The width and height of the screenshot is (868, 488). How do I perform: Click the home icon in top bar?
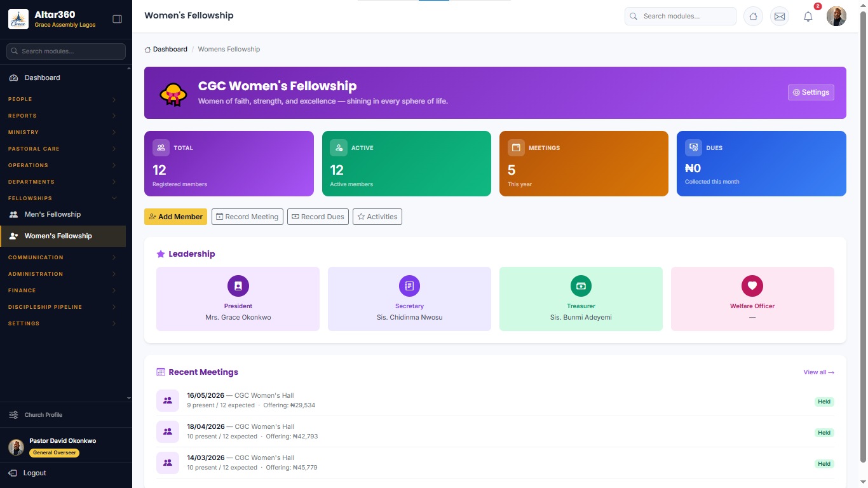[753, 17]
